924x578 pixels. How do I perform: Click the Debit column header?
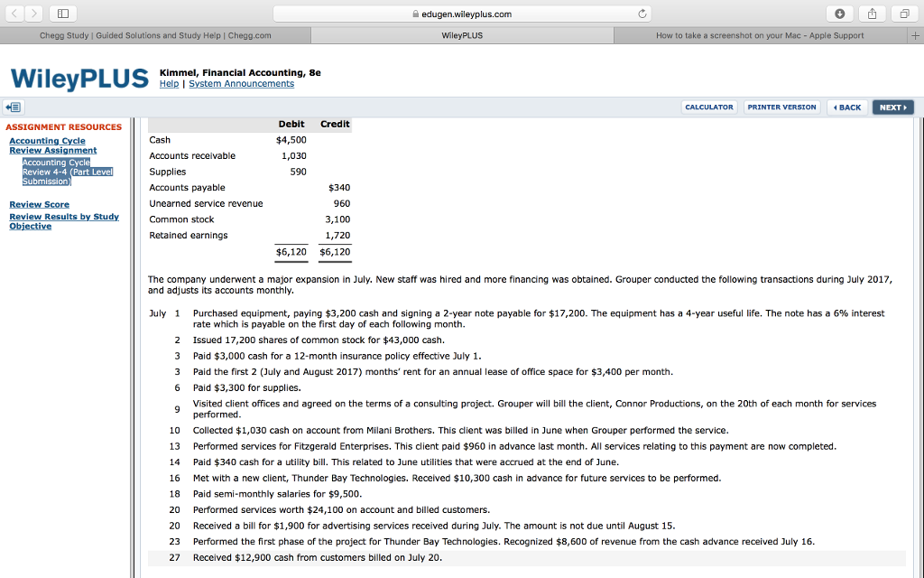click(291, 124)
